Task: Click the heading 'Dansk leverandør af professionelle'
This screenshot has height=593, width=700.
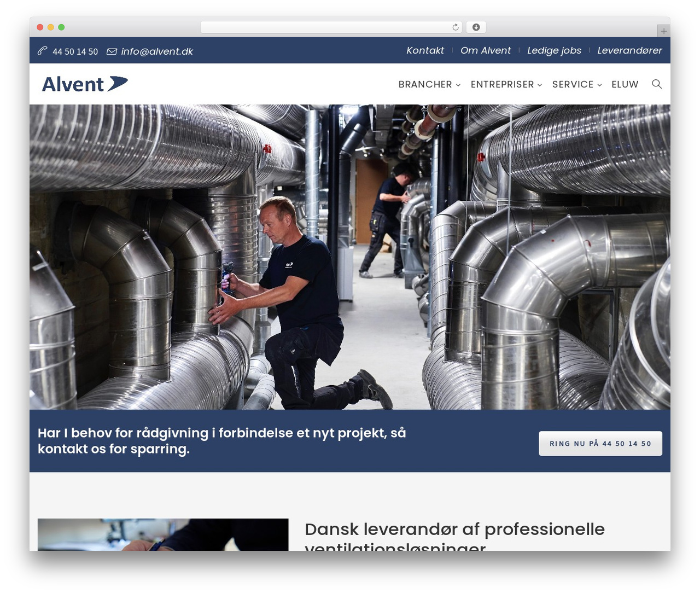Action: click(454, 530)
